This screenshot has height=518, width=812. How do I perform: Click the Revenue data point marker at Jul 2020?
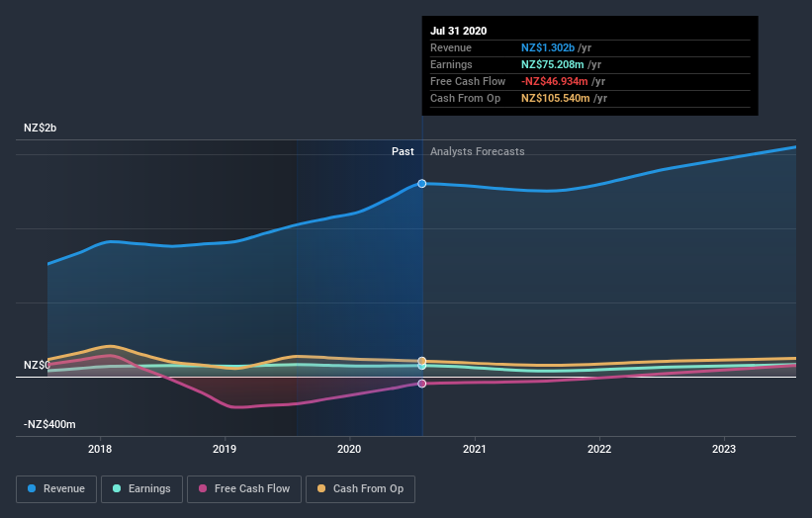tap(422, 184)
